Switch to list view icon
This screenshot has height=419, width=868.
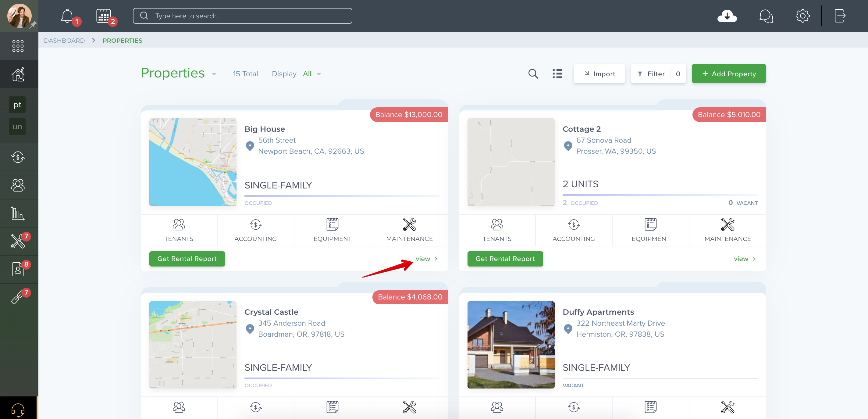coord(557,74)
